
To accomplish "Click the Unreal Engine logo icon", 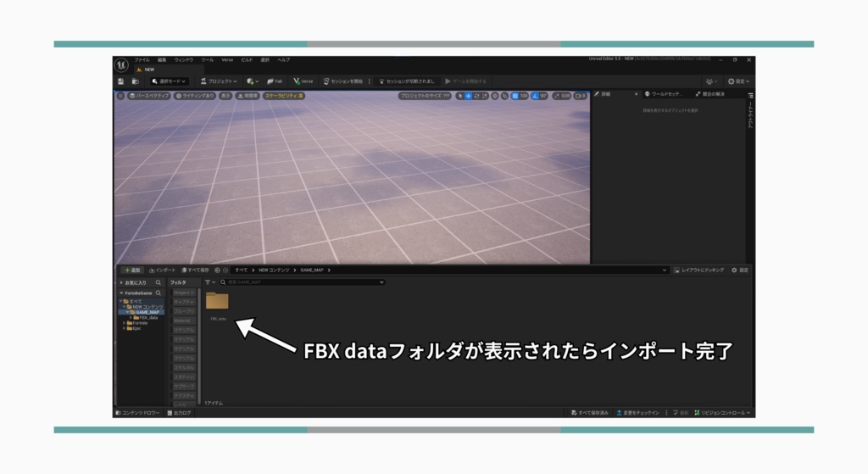I will click(121, 64).
